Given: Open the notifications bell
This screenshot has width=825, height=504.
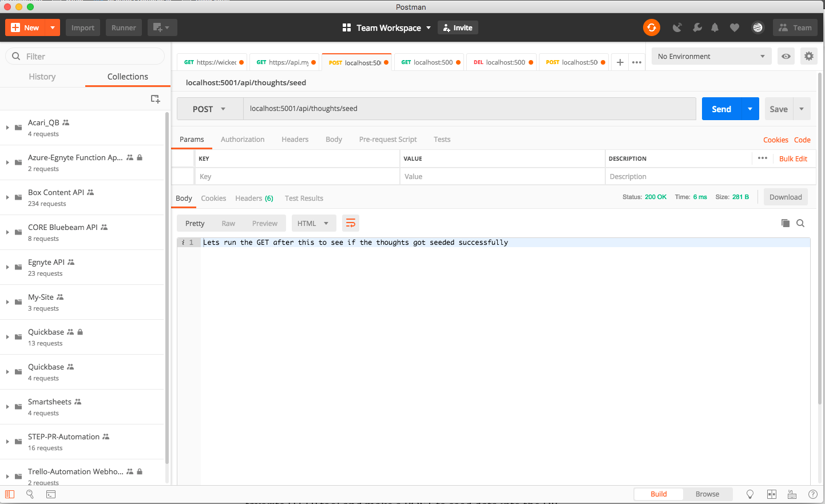Looking at the screenshot, I should point(715,27).
